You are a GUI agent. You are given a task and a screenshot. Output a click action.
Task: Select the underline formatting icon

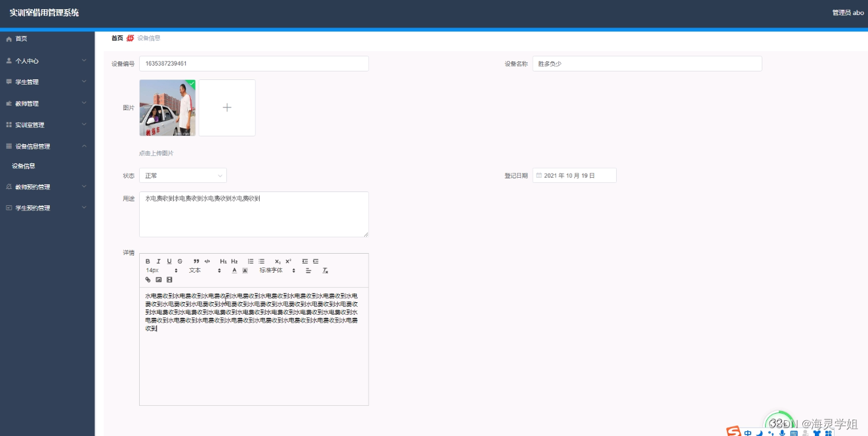pos(169,261)
